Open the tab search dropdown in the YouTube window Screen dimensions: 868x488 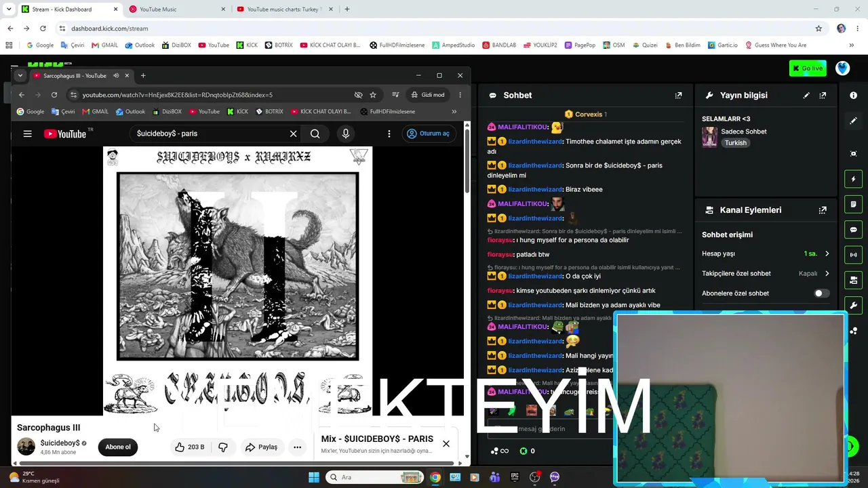pos(20,75)
